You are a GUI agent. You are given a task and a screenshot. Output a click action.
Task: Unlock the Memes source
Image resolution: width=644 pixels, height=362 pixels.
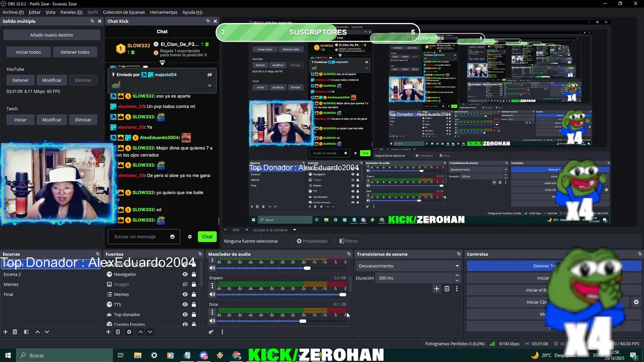click(194, 295)
